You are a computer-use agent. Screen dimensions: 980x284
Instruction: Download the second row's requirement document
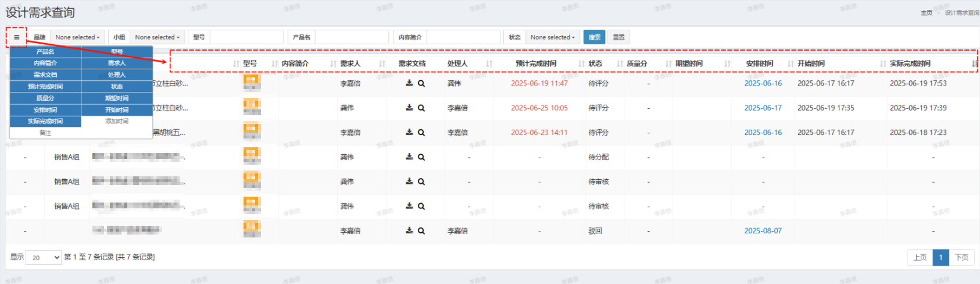409,108
